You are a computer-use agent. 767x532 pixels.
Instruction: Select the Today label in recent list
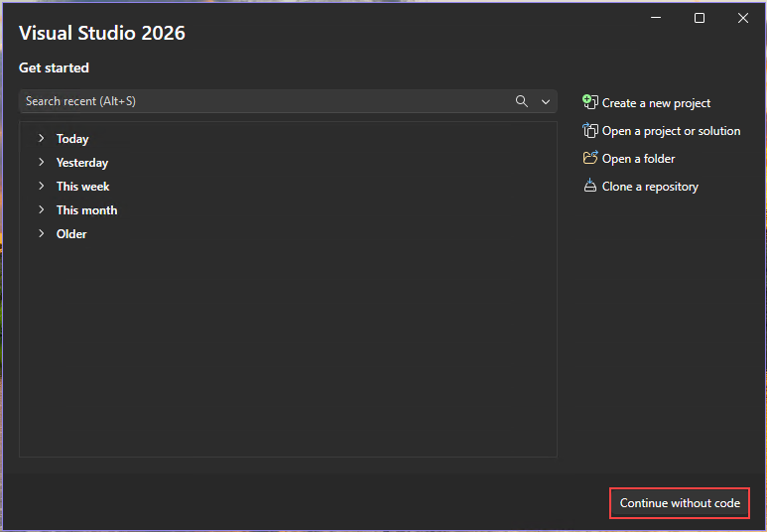[x=72, y=139]
